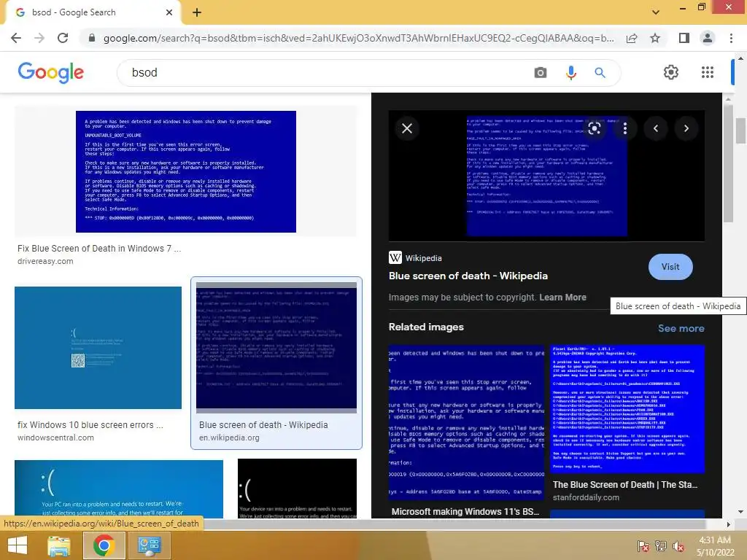
Task: Click the page vertical scrollbar thumb
Action: point(740,131)
